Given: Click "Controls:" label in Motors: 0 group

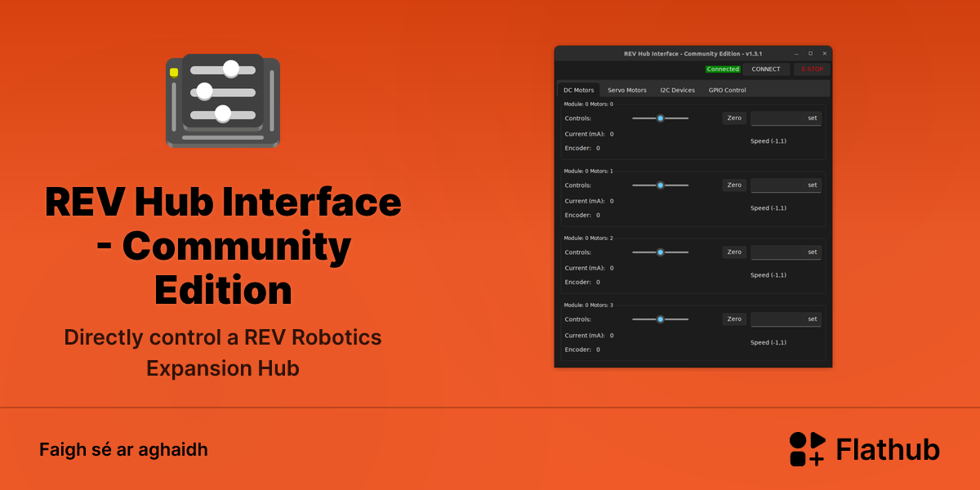Looking at the screenshot, I should (578, 118).
